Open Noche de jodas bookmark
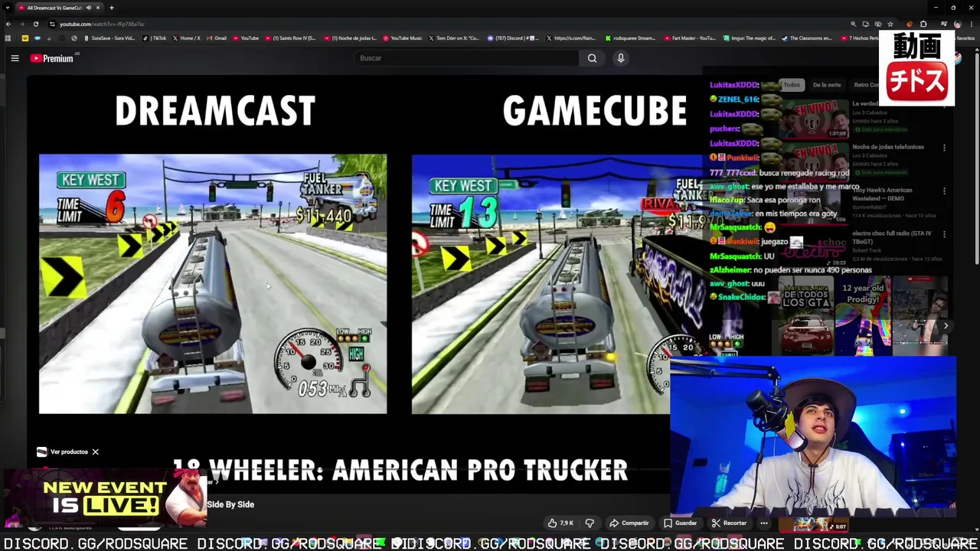 350,37
